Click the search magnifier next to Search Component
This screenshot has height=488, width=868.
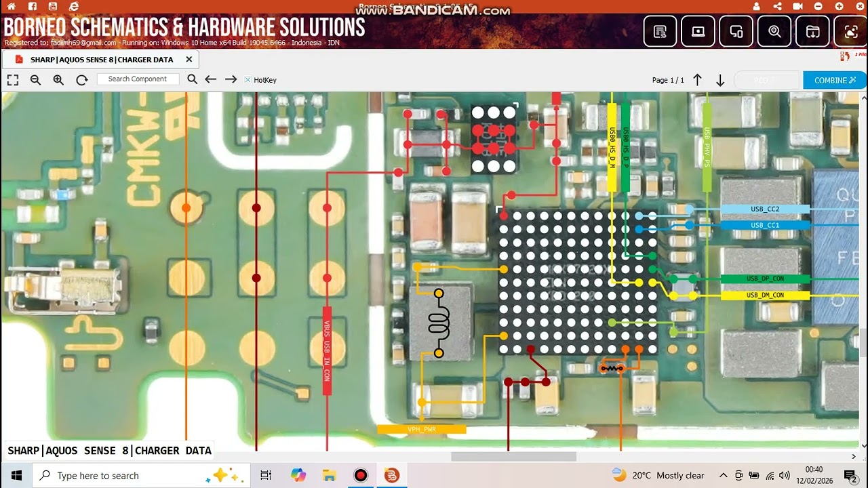[x=192, y=79]
